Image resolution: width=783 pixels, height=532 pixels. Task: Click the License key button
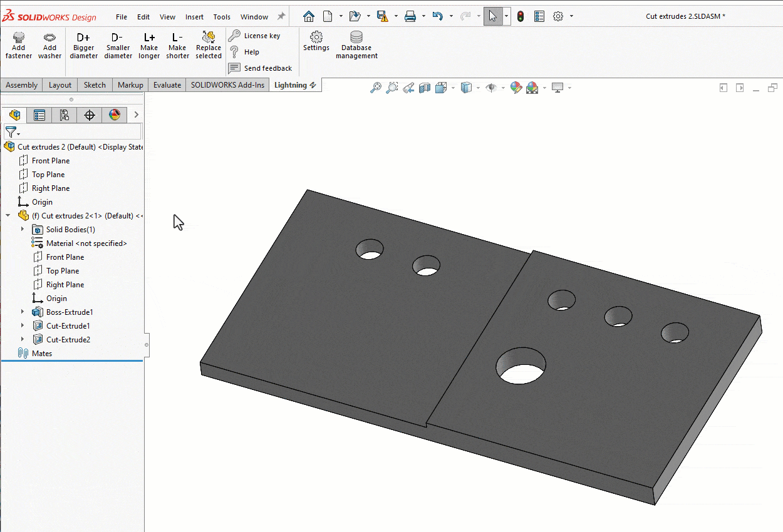point(254,36)
